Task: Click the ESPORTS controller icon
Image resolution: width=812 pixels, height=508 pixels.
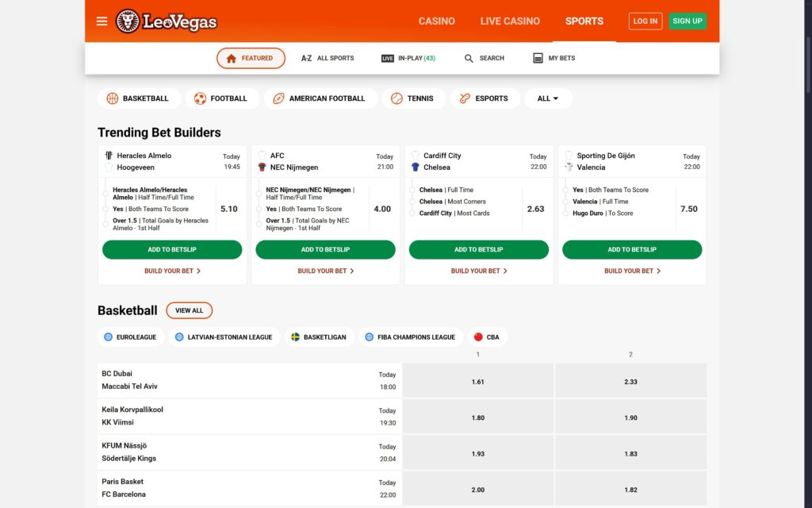Action: [x=463, y=98]
